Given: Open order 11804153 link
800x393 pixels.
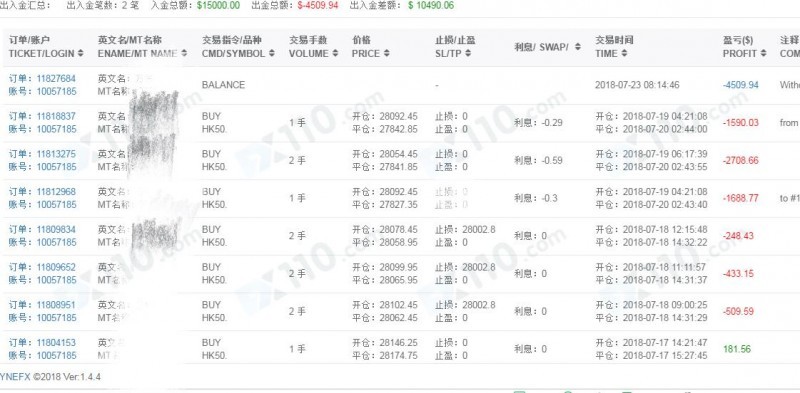Looking at the screenshot, I should 56,343.
